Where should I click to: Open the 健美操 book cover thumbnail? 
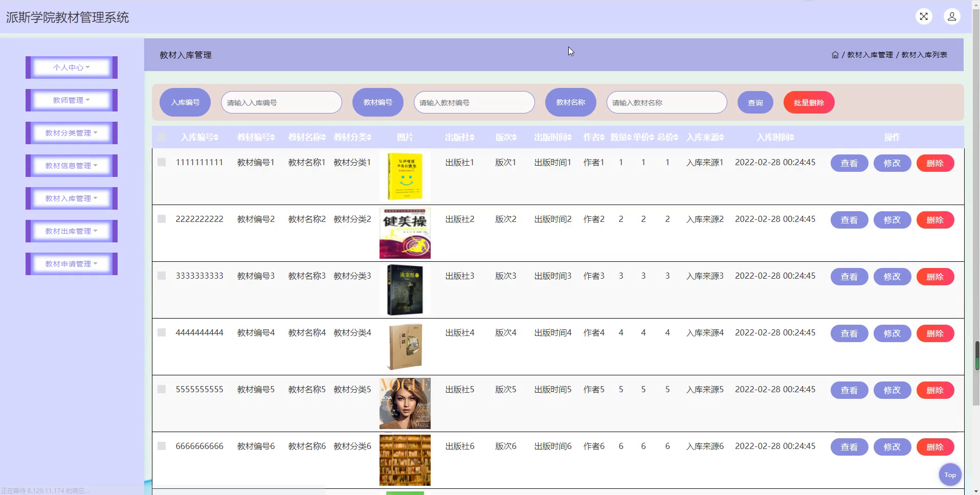[x=405, y=233]
